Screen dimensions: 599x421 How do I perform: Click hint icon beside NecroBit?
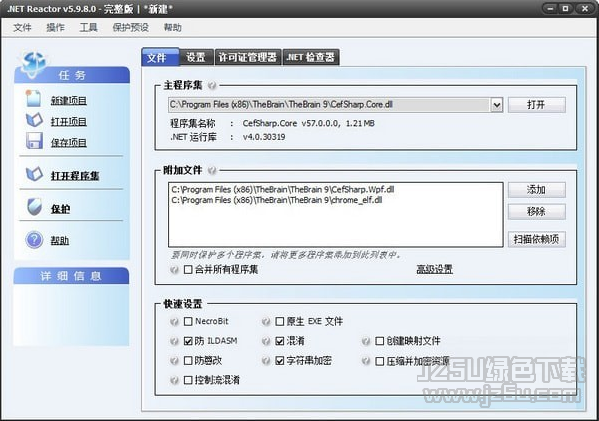click(175, 322)
